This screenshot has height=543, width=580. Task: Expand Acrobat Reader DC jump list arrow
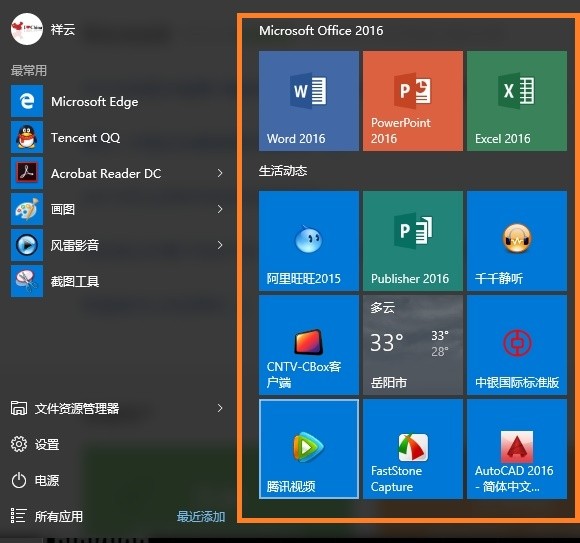(x=220, y=173)
